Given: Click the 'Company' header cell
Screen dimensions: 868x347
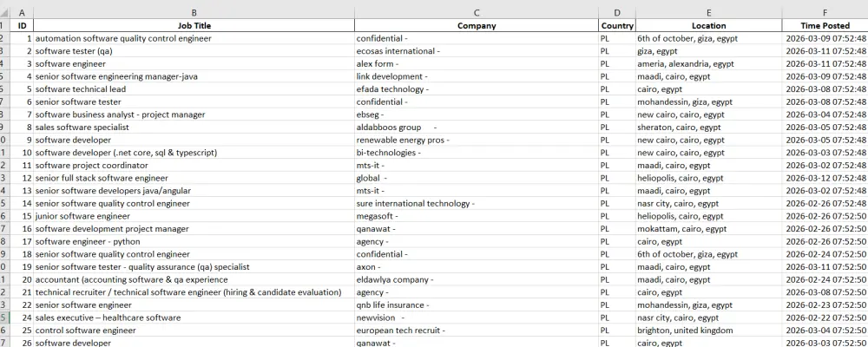Looking at the screenshot, I should (x=477, y=25).
